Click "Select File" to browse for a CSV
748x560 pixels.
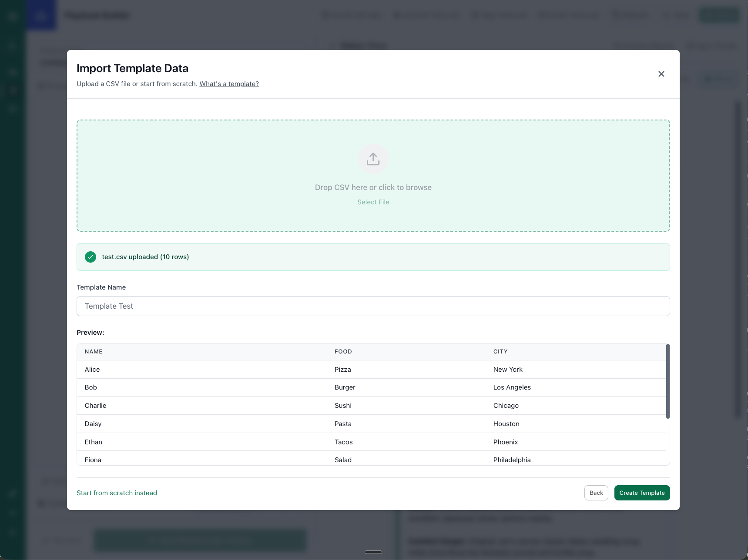373,202
